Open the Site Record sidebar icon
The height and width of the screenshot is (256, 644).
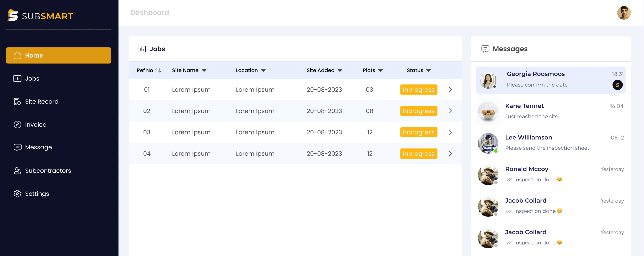click(x=17, y=101)
